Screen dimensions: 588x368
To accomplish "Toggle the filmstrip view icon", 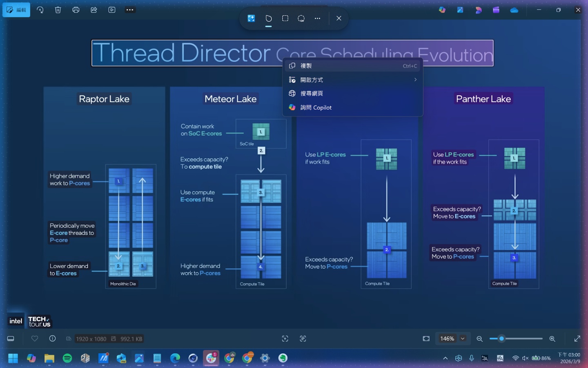I will [11, 339].
